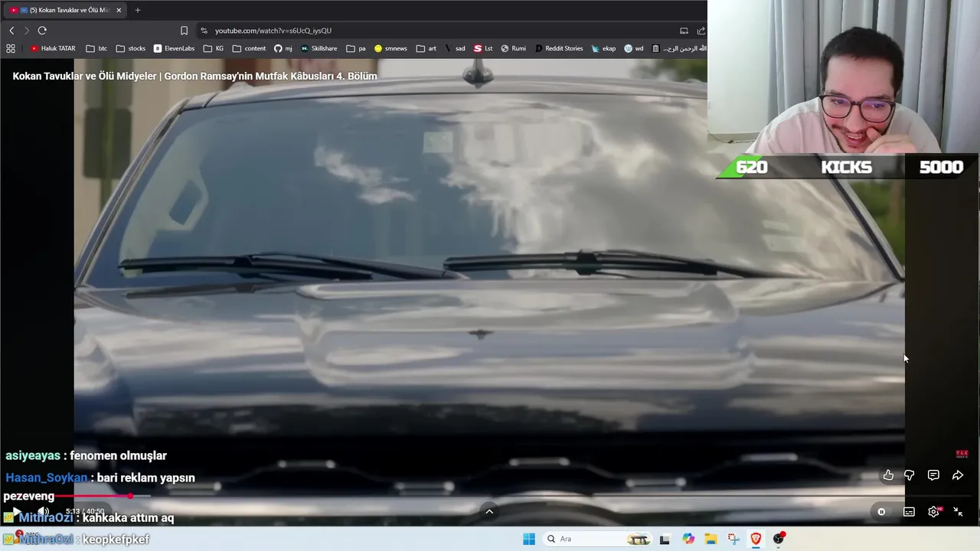Switch to Brave browser in the taskbar
The image size is (980, 551).
pos(756,539)
